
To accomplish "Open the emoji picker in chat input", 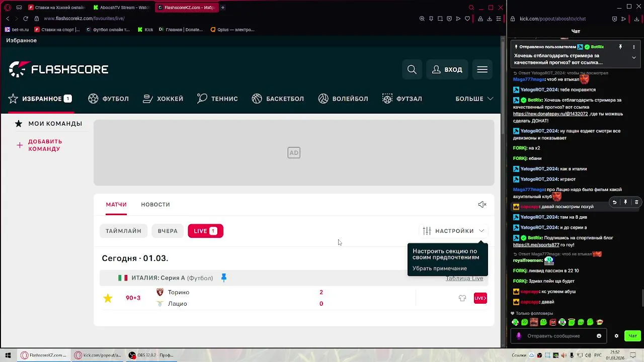I will tap(599, 336).
